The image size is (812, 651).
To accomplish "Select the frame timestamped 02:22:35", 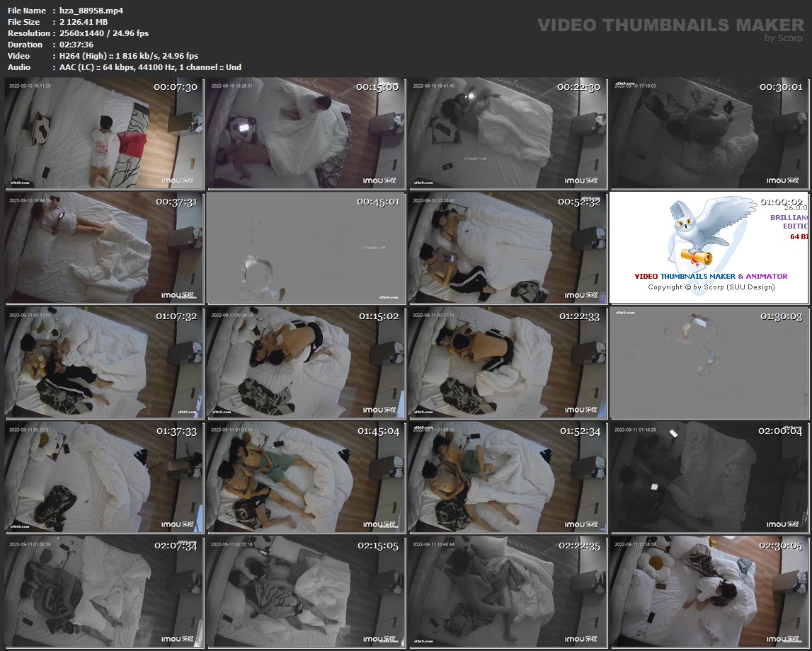I will click(x=508, y=592).
